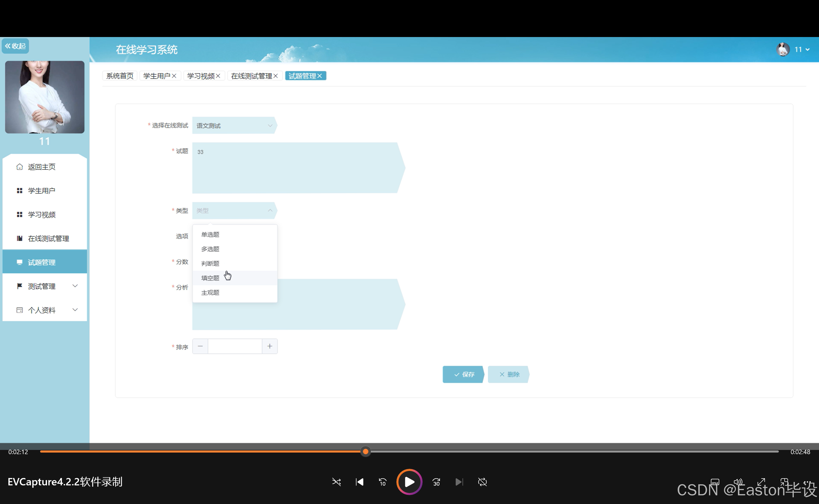This screenshot has height=504, width=819.
Task: Choose 填空题 from the type list
Action: 210,278
